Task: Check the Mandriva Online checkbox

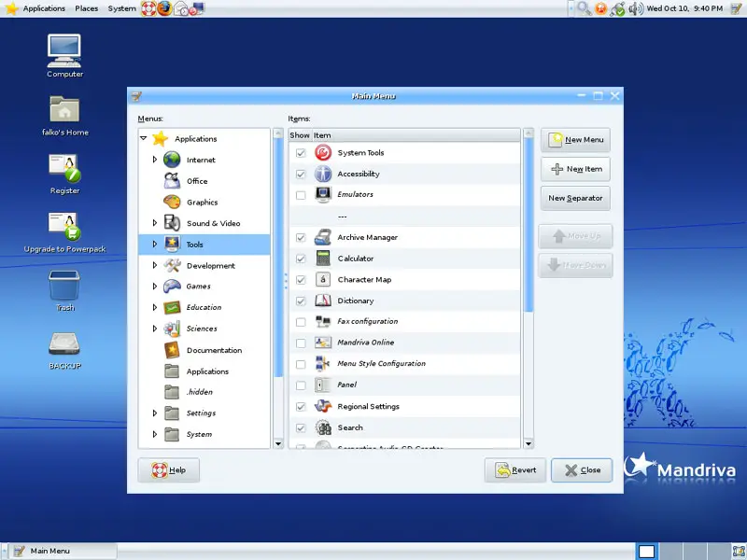Action: (301, 343)
